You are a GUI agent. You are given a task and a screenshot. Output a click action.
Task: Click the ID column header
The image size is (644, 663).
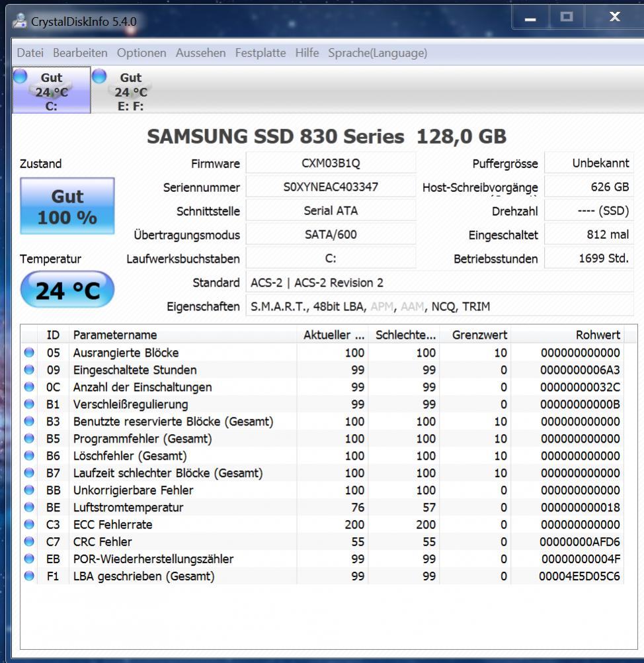click(x=54, y=335)
